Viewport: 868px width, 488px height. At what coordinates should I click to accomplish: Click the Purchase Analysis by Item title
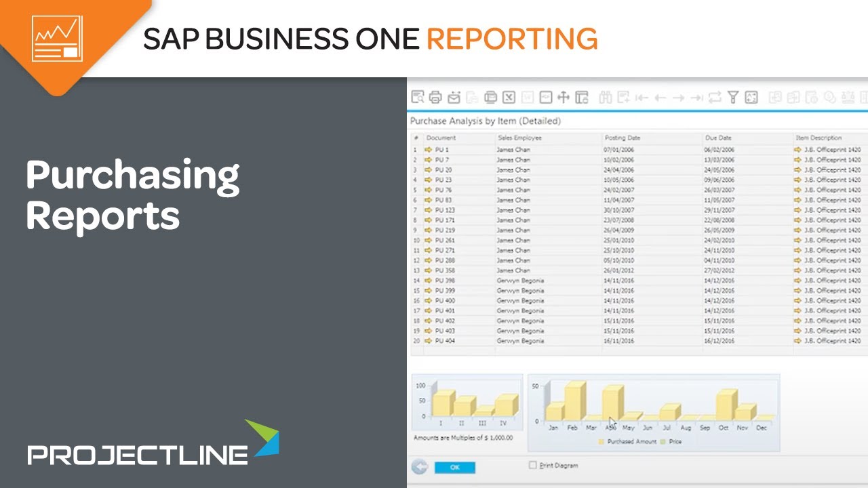click(486, 121)
